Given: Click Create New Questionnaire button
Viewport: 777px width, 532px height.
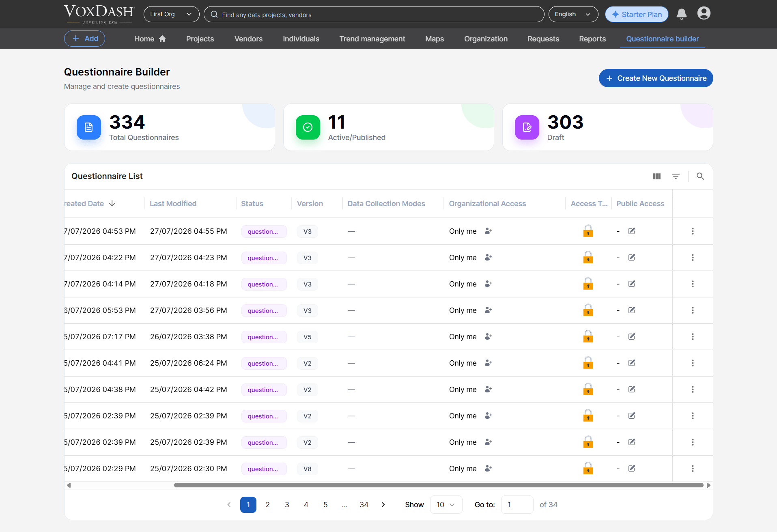Looking at the screenshot, I should [656, 78].
